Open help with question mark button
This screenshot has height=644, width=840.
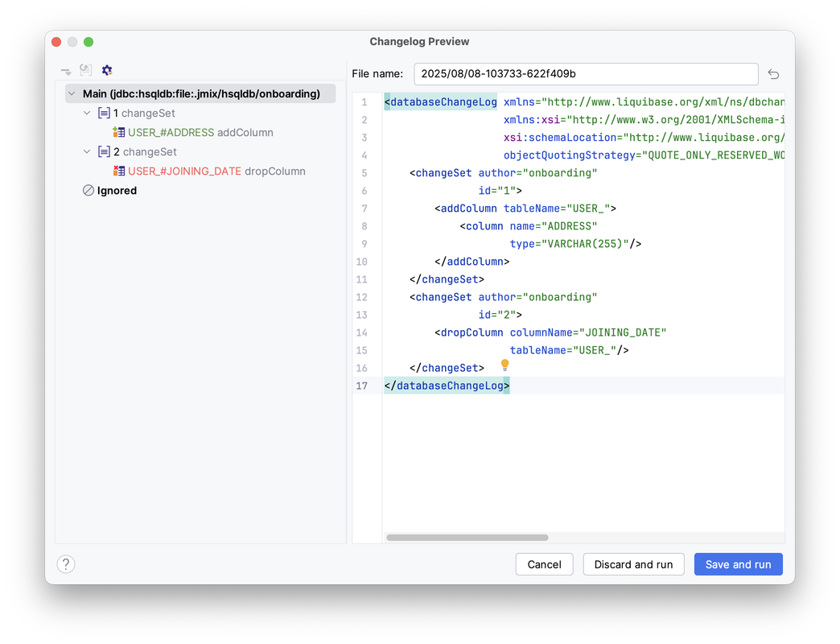[x=66, y=564]
